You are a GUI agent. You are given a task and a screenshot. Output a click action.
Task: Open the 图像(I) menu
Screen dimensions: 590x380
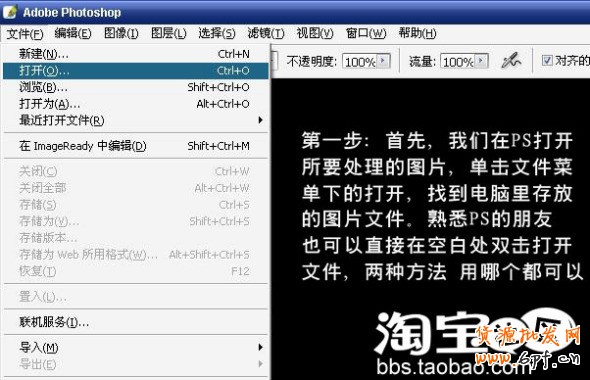pyautogui.click(x=121, y=33)
